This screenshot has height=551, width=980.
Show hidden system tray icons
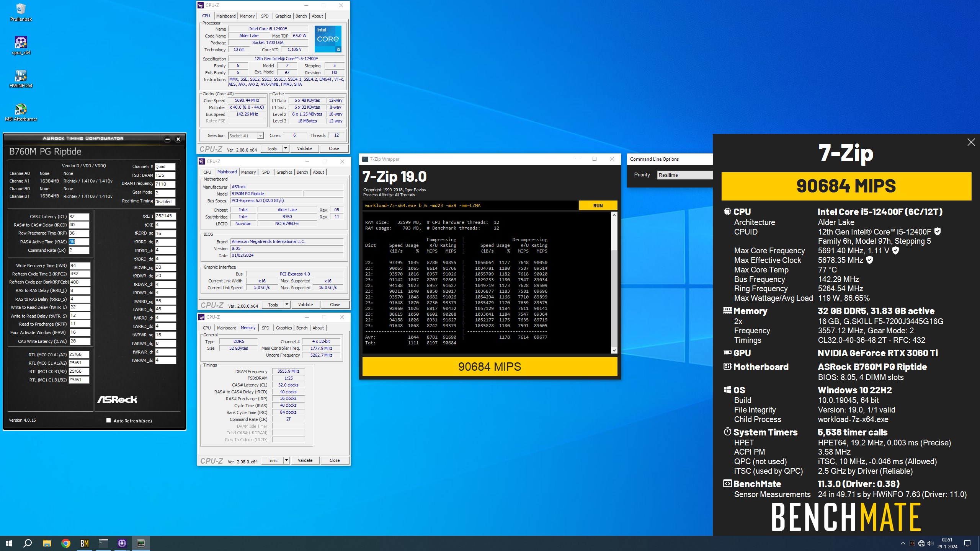pyautogui.click(x=903, y=543)
